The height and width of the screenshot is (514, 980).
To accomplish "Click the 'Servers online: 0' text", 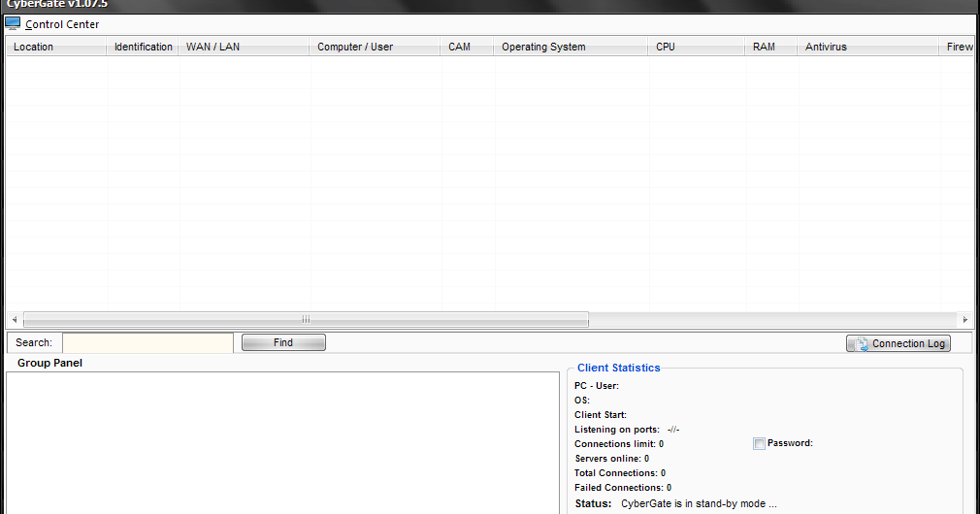I will pos(612,459).
